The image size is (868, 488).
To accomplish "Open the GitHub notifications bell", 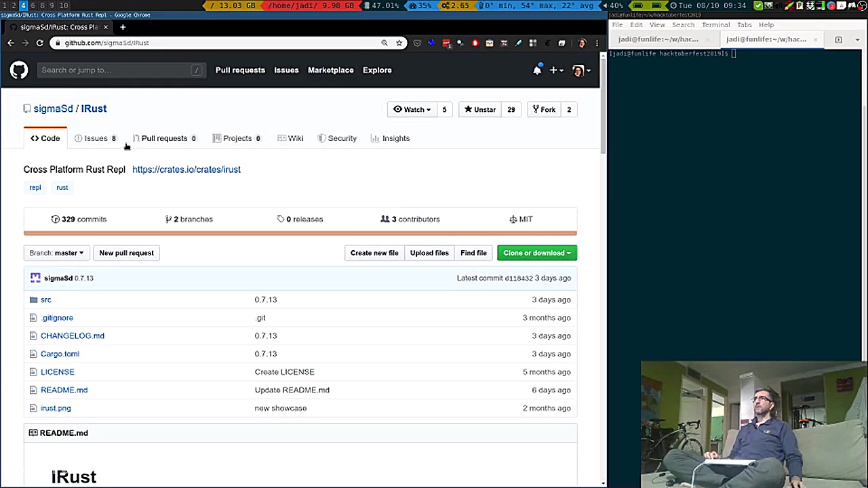I will pyautogui.click(x=537, y=70).
